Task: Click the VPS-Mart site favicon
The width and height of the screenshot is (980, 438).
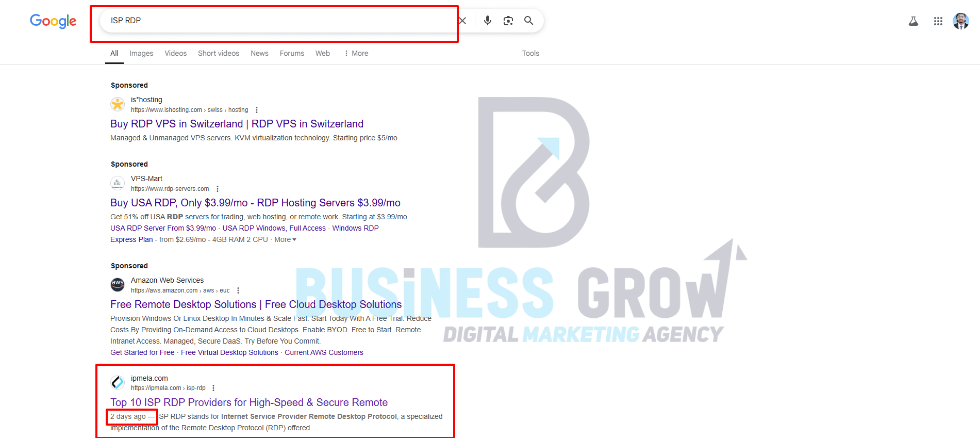Action: coord(118,183)
